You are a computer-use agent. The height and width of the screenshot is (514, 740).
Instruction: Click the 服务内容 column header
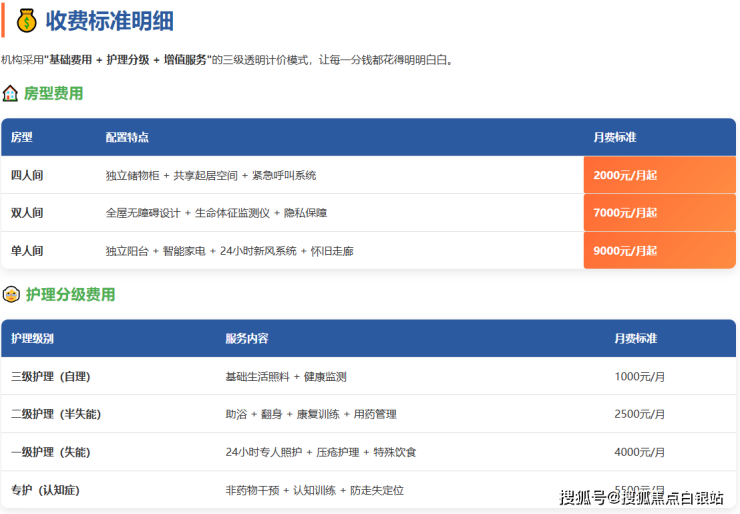point(246,339)
